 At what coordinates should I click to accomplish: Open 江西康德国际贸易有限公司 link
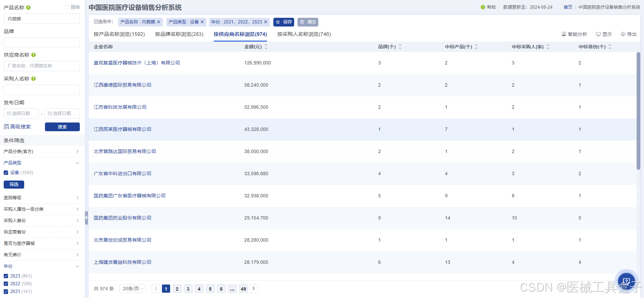point(122,85)
